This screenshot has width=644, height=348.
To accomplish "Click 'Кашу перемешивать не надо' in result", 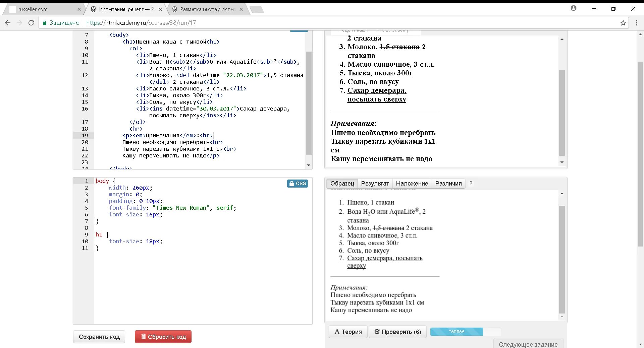I will click(x=381, y=159).
